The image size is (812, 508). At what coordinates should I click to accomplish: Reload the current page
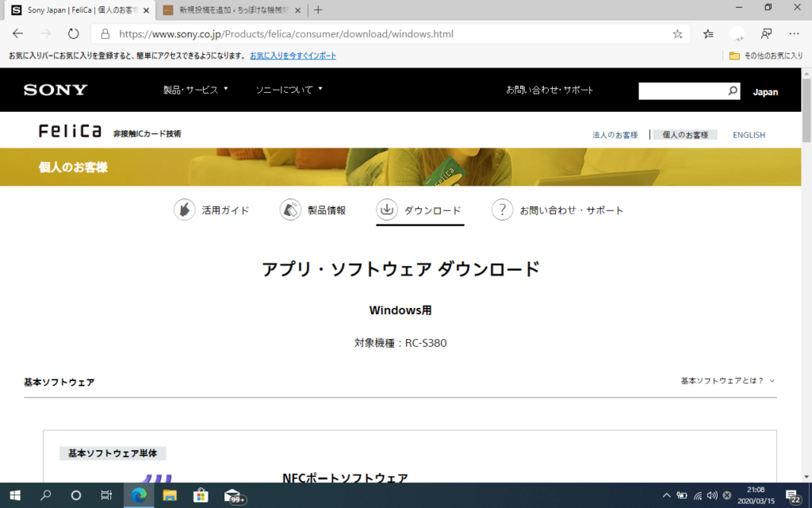tap(74, 33)
